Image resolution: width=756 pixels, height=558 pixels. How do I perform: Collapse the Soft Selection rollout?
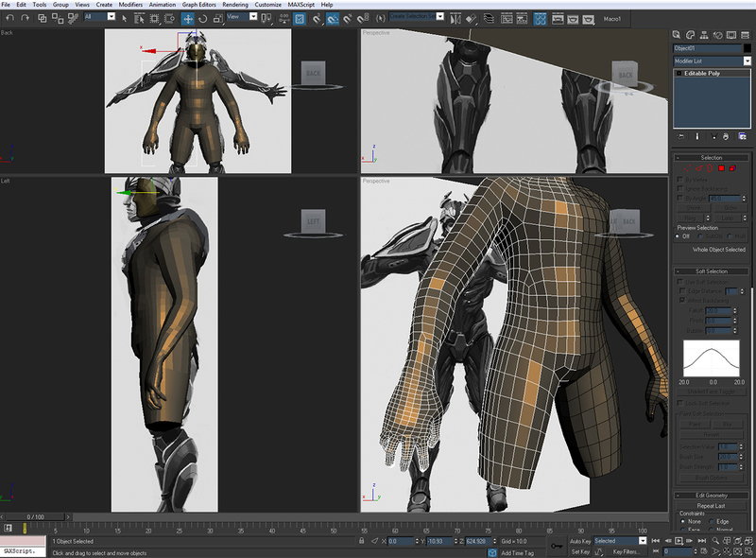pyautogui.click(x=712, y=271)
